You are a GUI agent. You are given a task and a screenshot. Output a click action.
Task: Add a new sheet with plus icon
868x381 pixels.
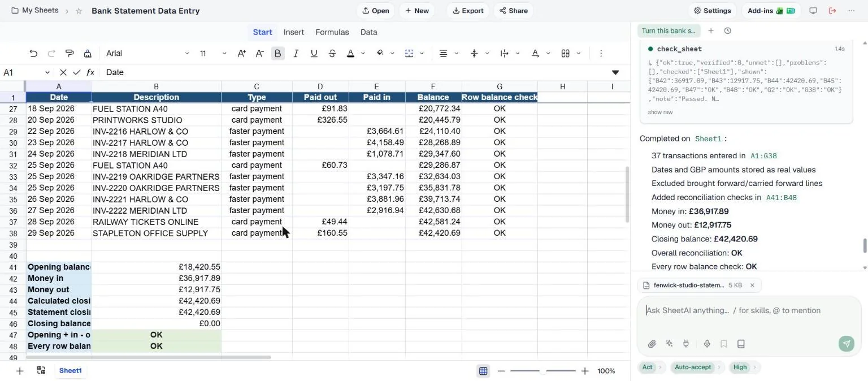(20, 371)
